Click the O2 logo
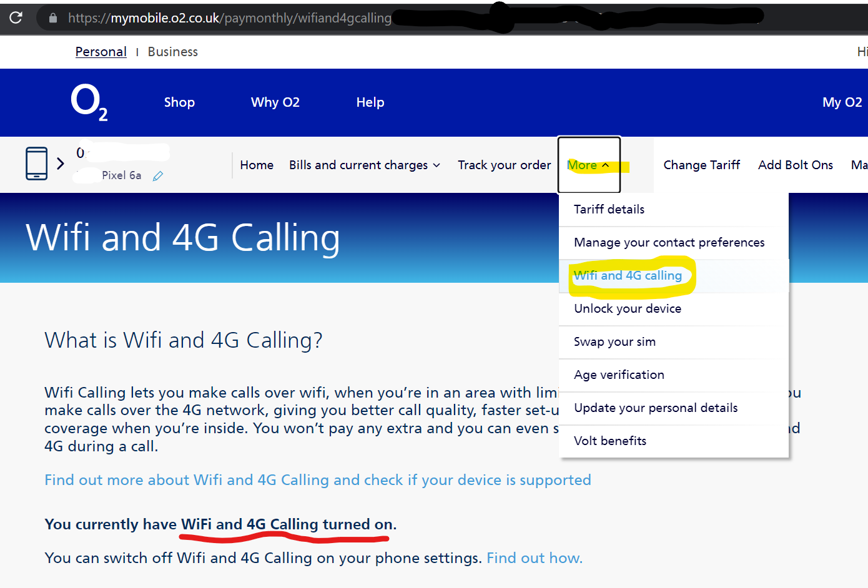Screen dimensions: 868x588 [89, 102]
